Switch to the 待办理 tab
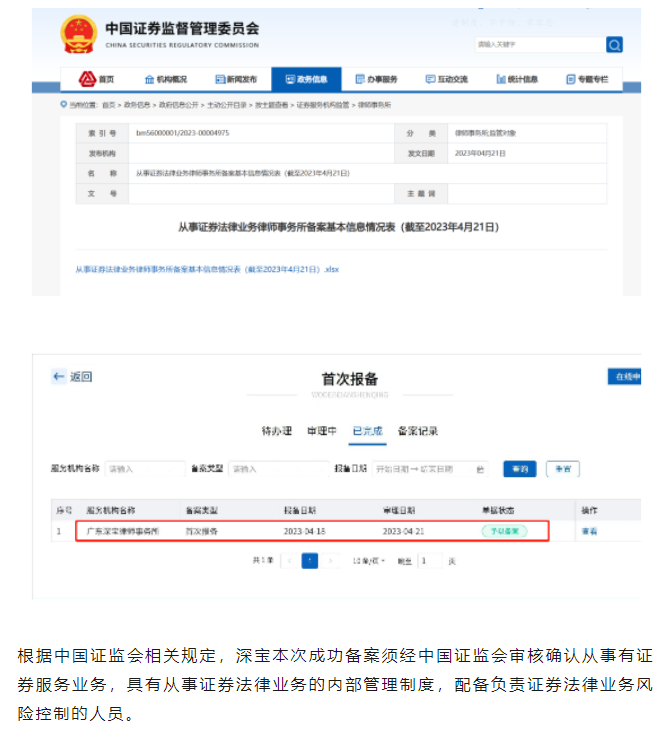 click(x=277, y=431)
